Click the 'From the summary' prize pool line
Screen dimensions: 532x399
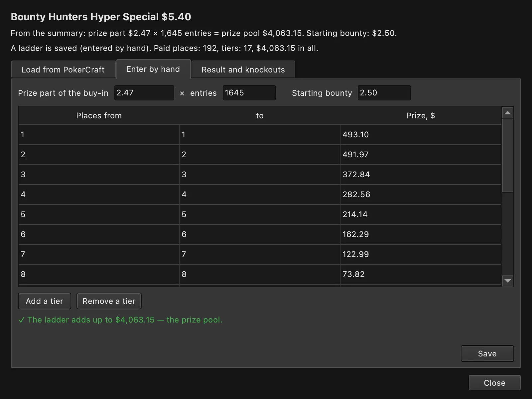[204, 33]
